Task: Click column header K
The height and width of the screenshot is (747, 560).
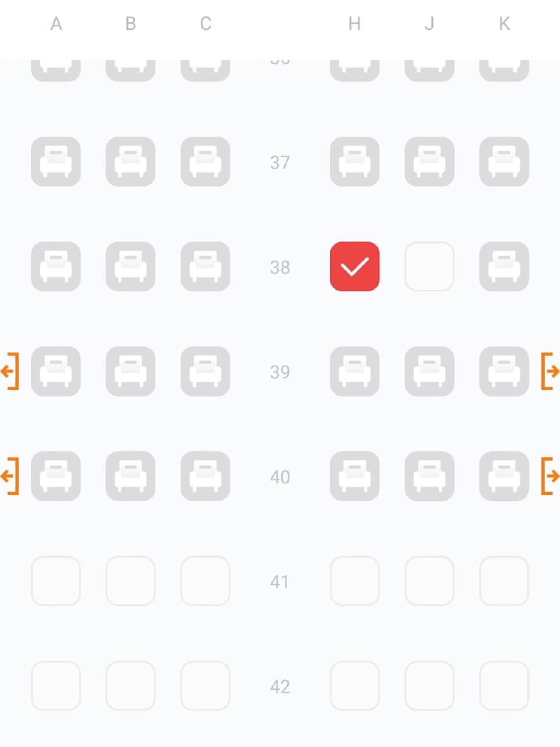Action: (x=505, y=24)
